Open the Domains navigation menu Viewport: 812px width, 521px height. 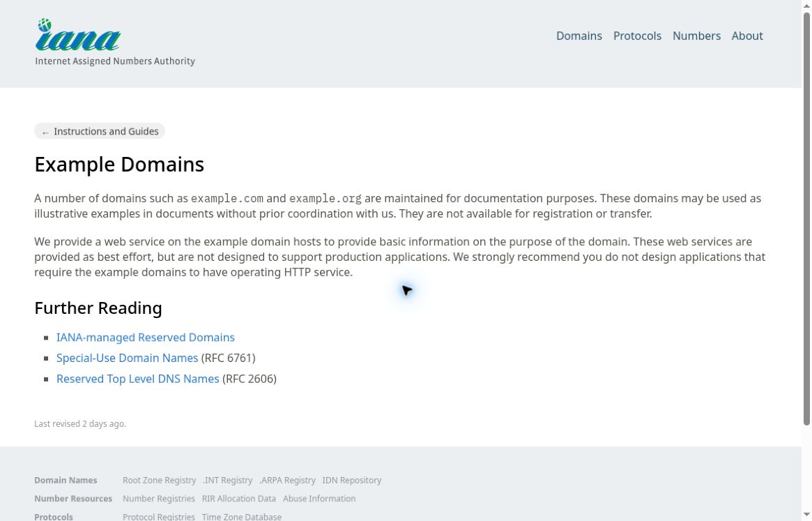tap(579, 36)
